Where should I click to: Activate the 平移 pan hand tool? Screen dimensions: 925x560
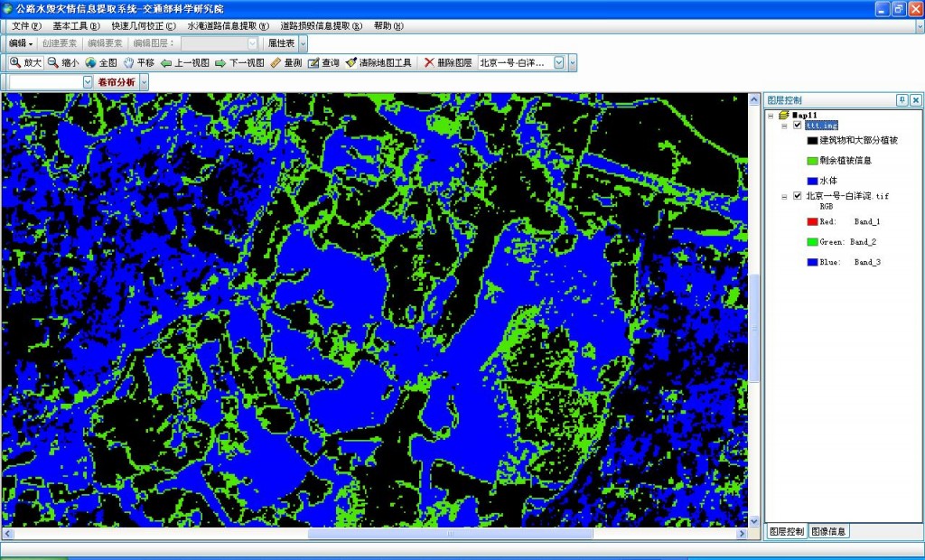[x=139, y=63]
